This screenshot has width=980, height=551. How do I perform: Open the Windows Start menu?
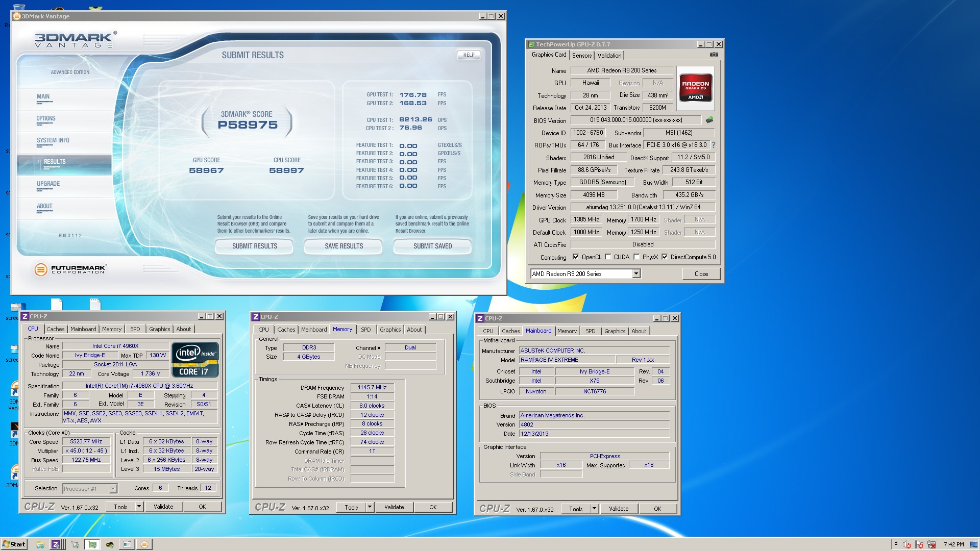pyautogui.click(x=14, y=544)
